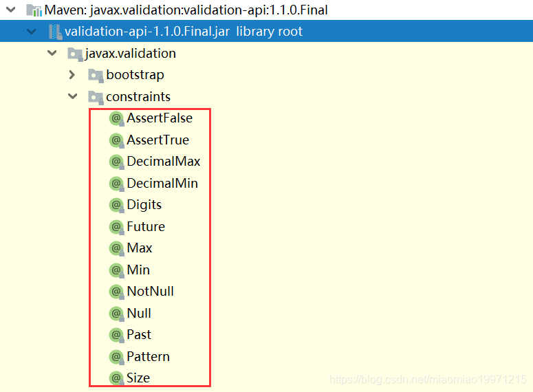Viewport: 533px width, 392px height.
Task: Click the bootstrap folder icon
Action: 96,76
